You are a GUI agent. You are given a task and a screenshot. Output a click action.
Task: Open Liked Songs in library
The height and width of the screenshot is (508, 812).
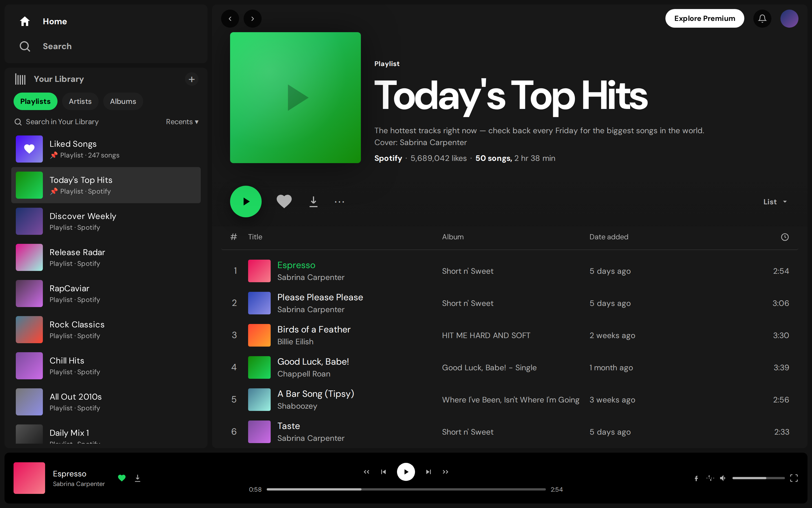tap(106, 149)
